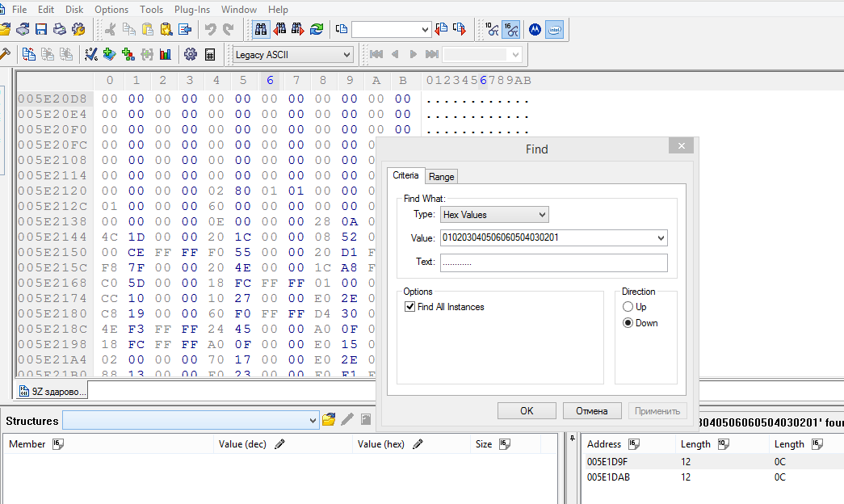
Task: Click the Replace icon with green arrows
Action: point(316,29)
